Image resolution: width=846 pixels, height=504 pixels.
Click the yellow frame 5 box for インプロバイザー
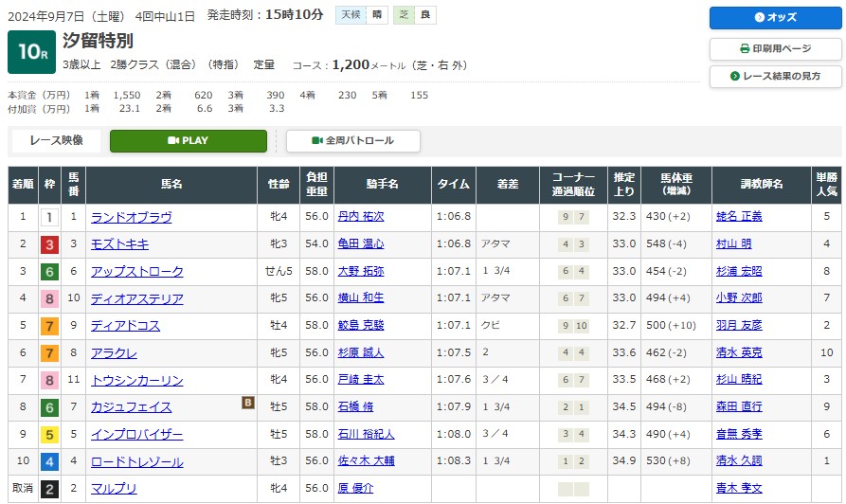(49, 435)
